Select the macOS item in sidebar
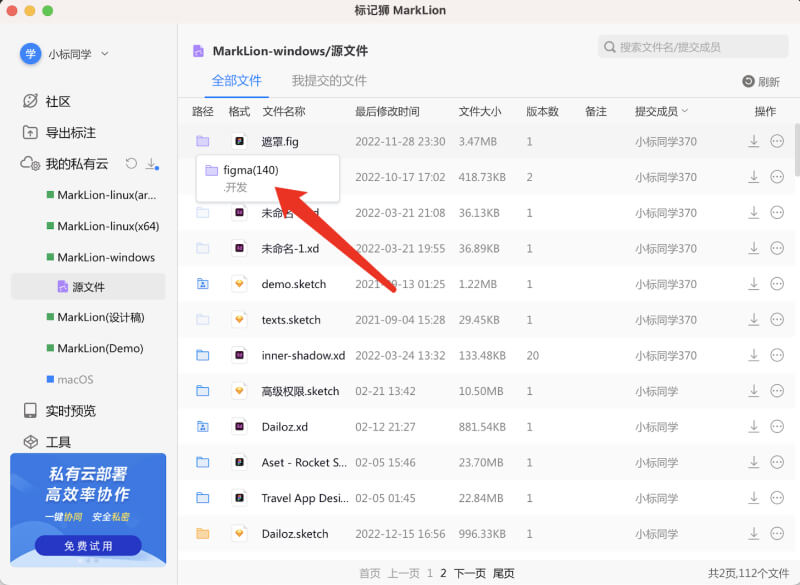Screen dimensions: 800x585 tap(76, 378)
